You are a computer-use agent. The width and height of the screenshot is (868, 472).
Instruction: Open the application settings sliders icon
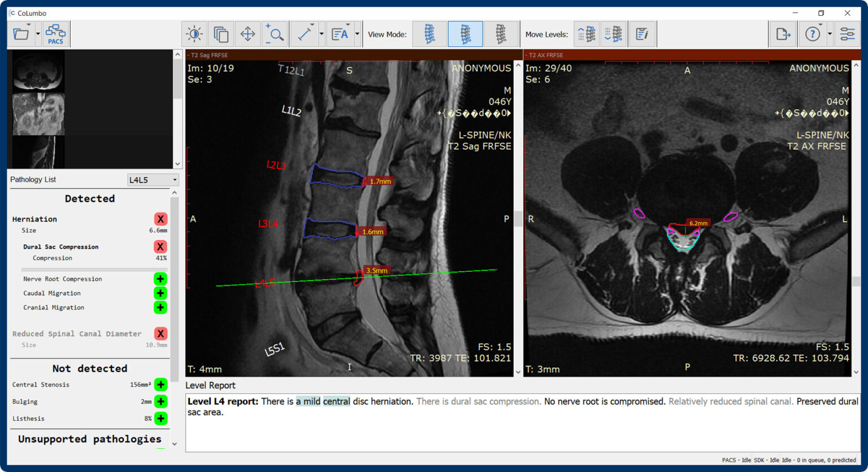848,33
